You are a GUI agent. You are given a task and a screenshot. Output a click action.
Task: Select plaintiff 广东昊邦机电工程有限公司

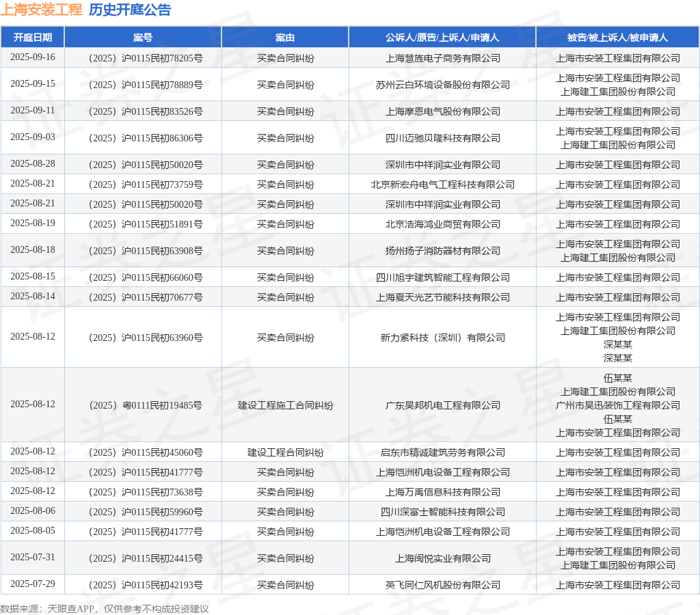click(442, 405)
